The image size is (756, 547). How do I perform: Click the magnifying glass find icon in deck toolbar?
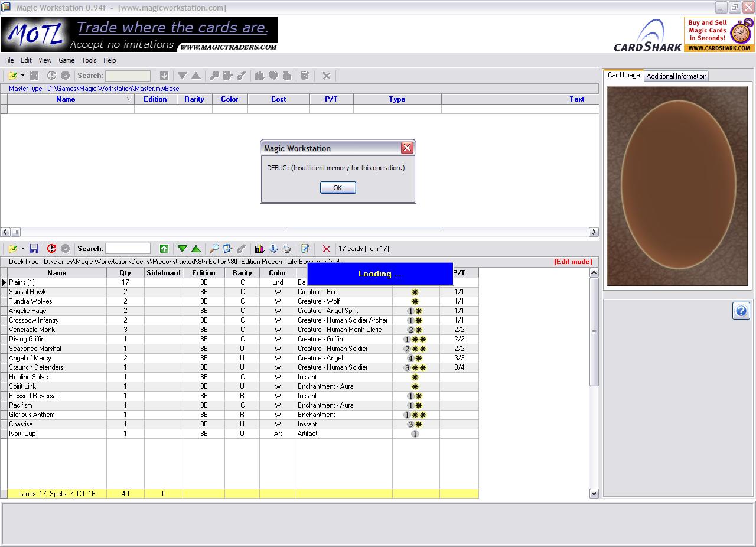(214, 249)
